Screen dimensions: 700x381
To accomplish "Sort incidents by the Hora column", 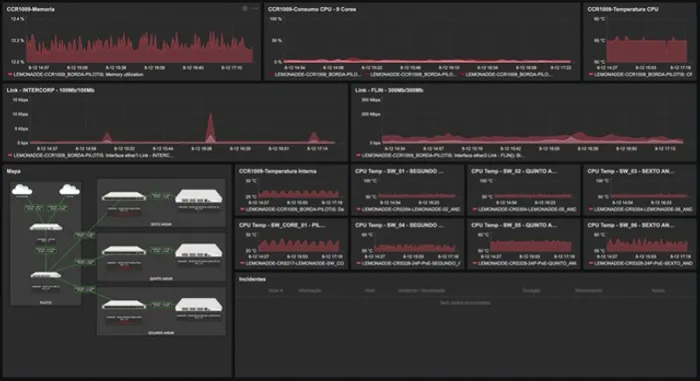I will [x=275, y=291].
